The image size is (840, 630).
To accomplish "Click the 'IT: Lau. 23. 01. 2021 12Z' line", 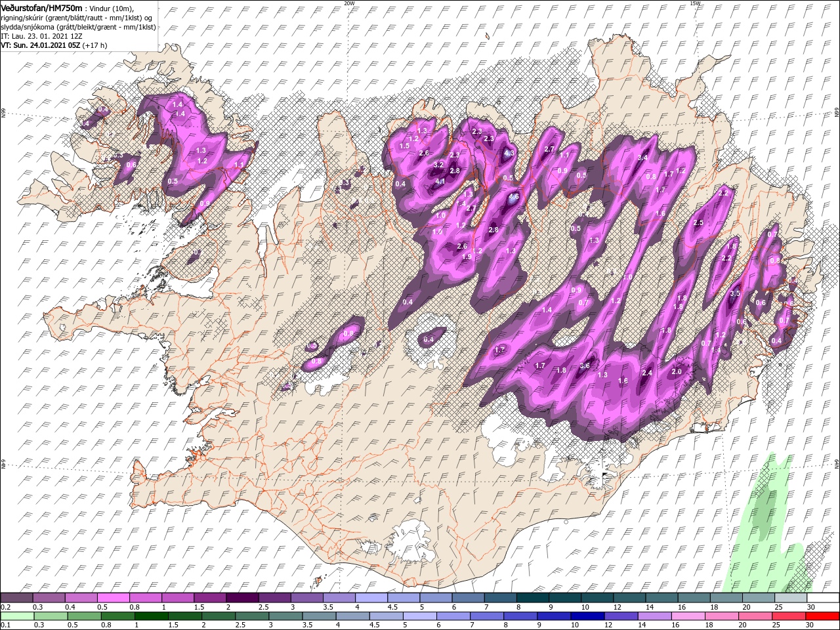I will pos(40,35).
